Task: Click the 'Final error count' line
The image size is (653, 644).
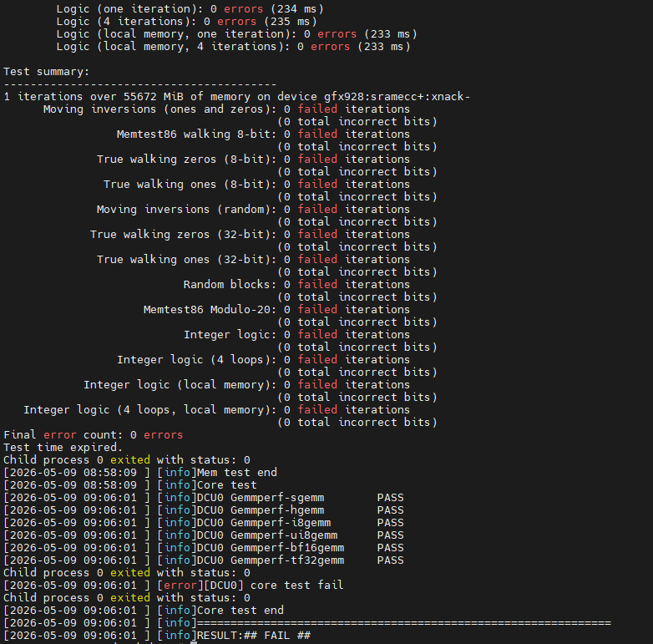Action: click(x=94, y=435)
